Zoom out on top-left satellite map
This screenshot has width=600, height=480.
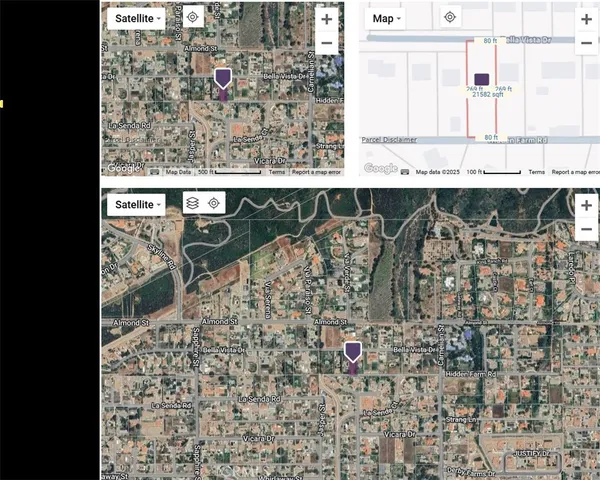[326, 43]
